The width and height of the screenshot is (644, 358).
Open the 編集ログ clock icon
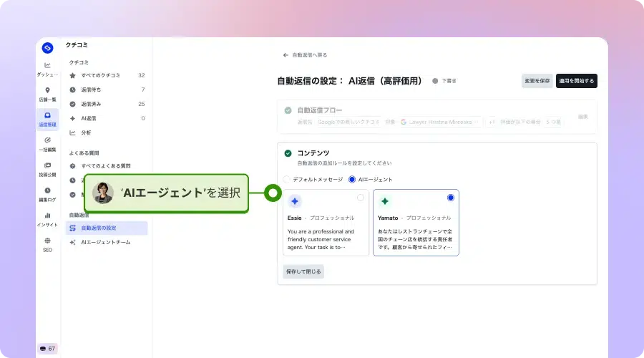point(47,194)
